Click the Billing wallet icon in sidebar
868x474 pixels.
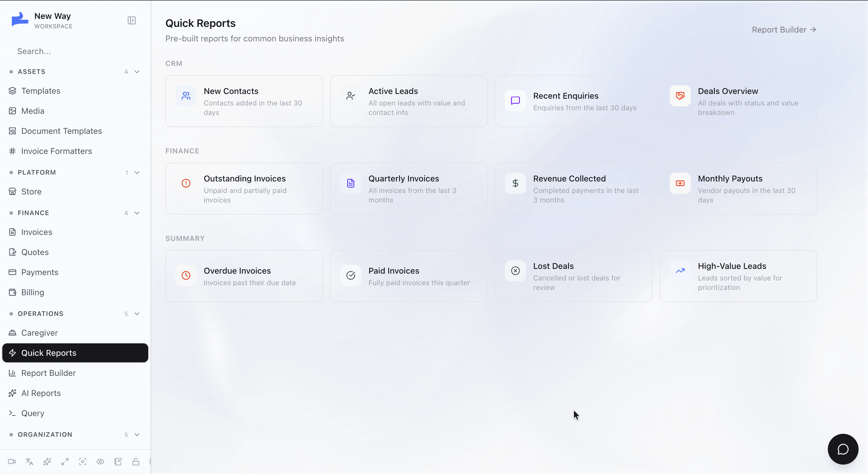12,293
